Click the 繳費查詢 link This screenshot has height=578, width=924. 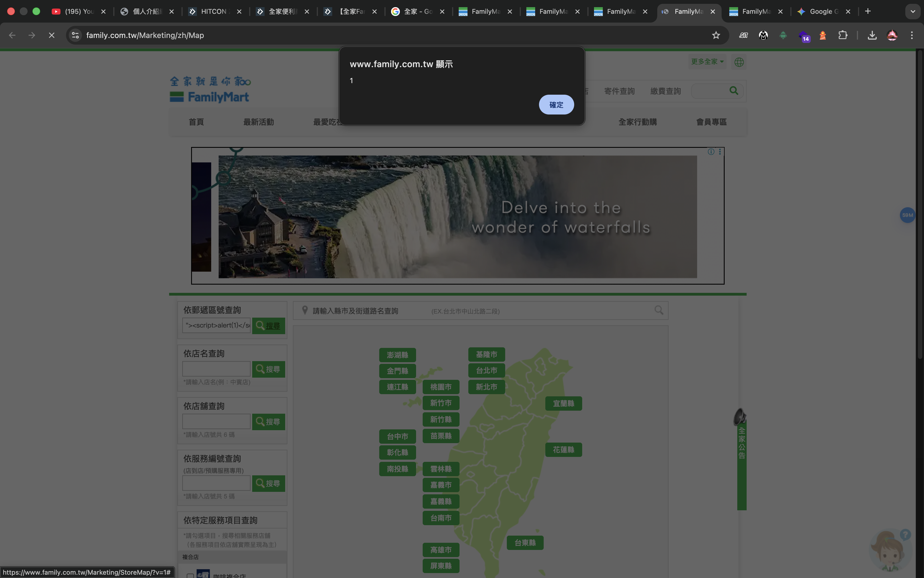(x=665, y=91)
